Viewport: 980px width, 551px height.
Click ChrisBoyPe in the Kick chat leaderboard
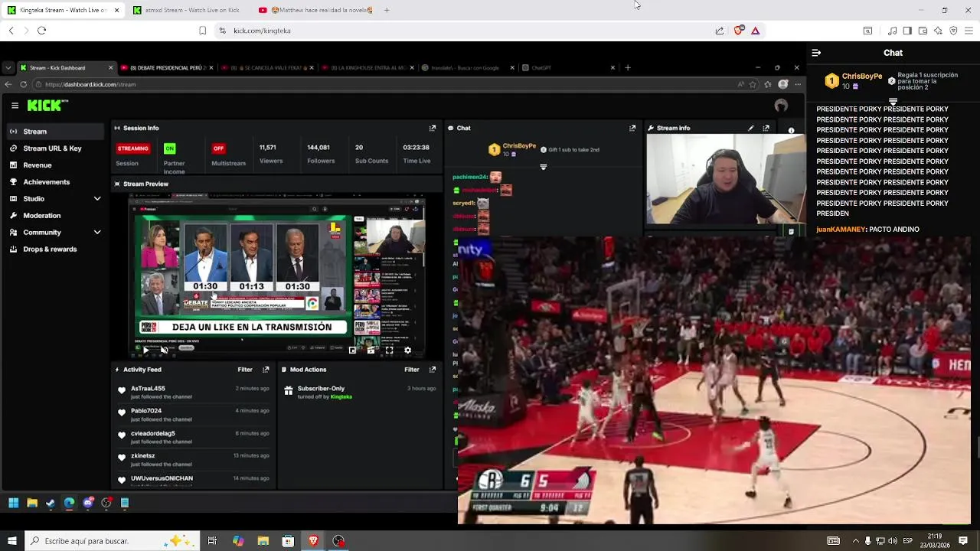click(862, 77)
